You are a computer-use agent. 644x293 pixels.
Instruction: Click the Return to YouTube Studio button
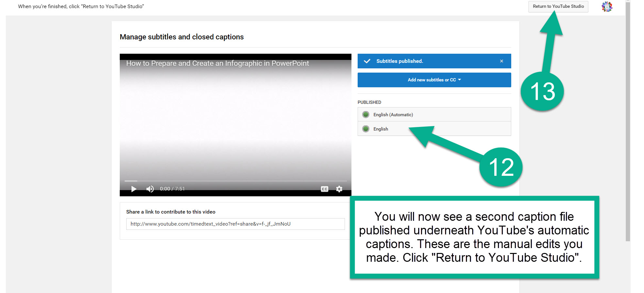[558, 7]
